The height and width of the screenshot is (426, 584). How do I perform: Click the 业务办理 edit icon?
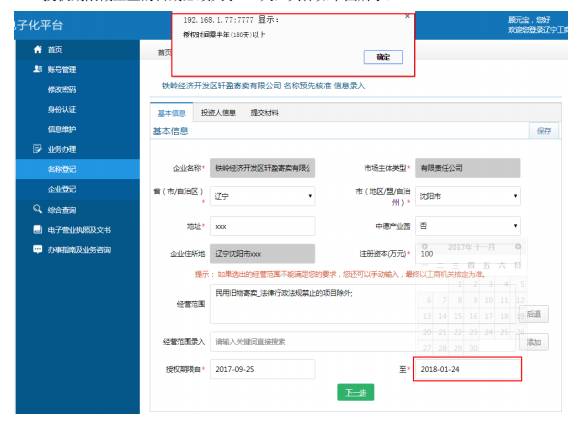pos(37,149)
